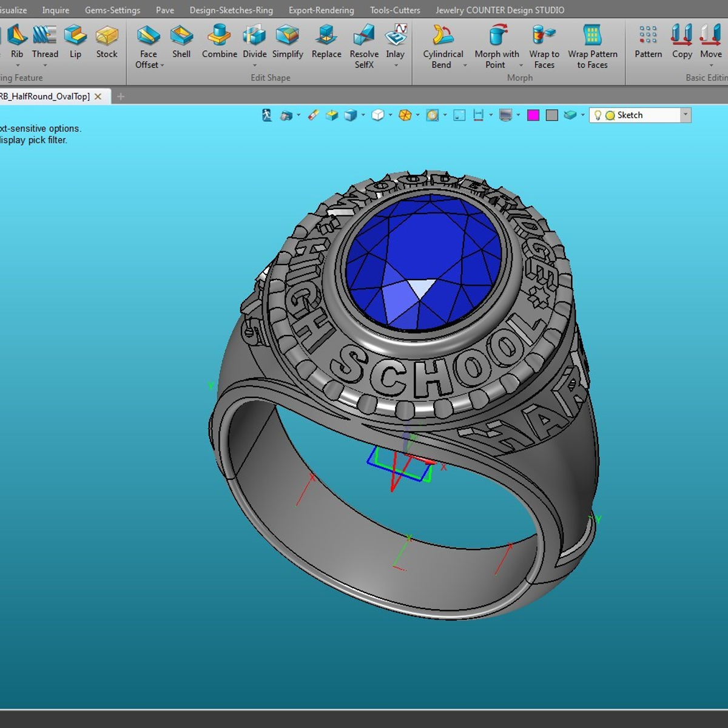The height and width of the screenshot is (728, 728).
Task: Open dropdown arrow next to printer icon
Action: click(298, 115)
